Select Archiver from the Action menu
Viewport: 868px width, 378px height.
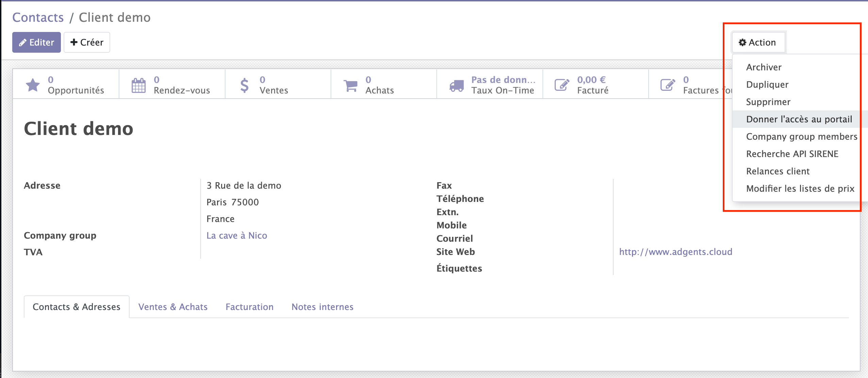(764, 67)
